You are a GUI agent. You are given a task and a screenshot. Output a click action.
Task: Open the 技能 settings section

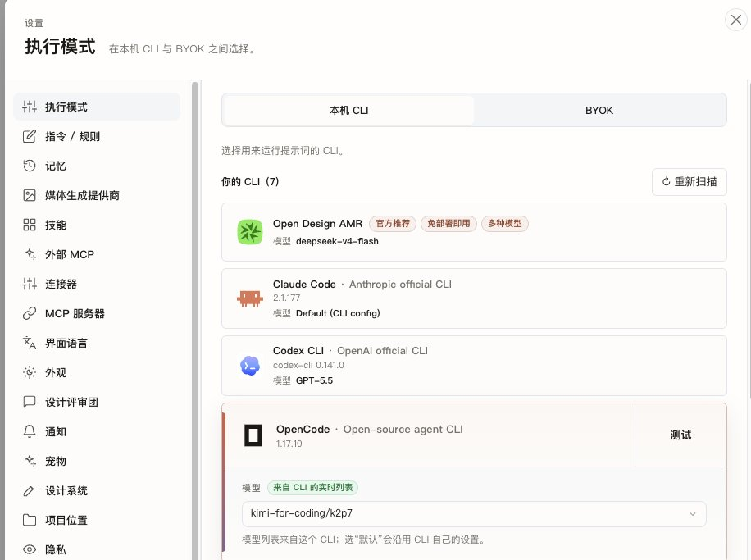[x=97, y=225]
